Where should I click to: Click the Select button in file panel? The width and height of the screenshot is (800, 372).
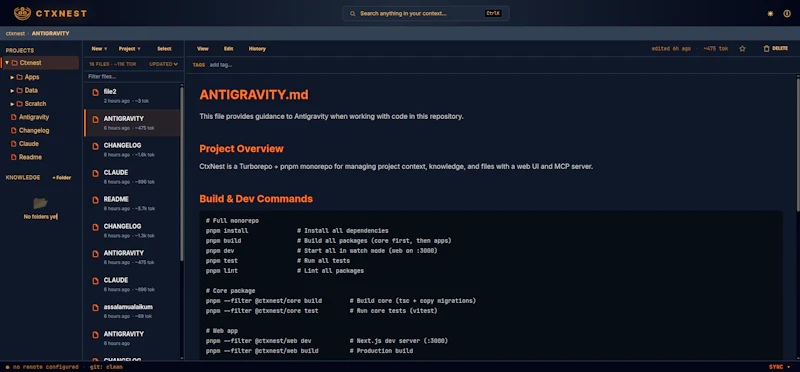click(x=164, y=49)
